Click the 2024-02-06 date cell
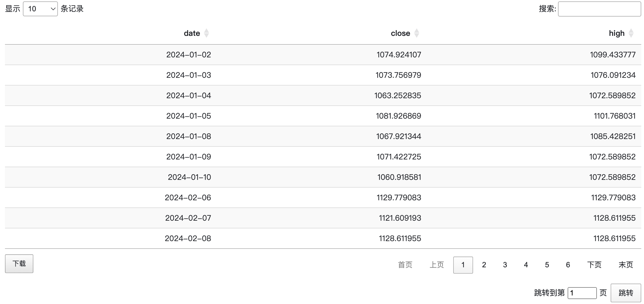Viewport: 644px width, 304px height. tap(188, 198)
